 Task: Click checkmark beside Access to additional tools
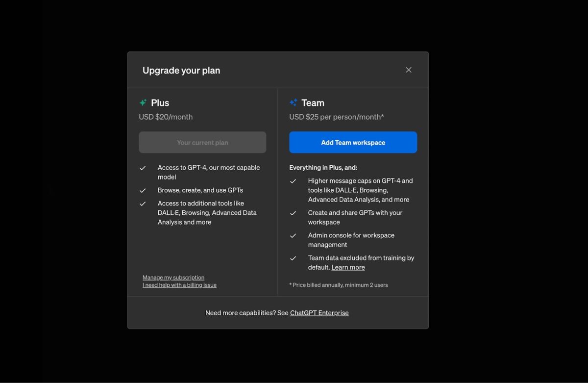[143, 204]
